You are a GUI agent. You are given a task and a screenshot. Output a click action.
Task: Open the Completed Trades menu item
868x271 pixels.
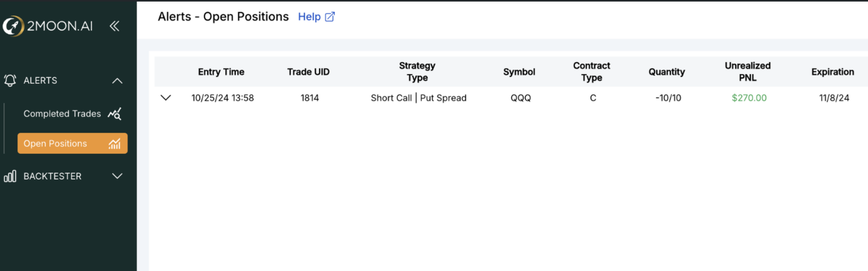pos(62,114)
